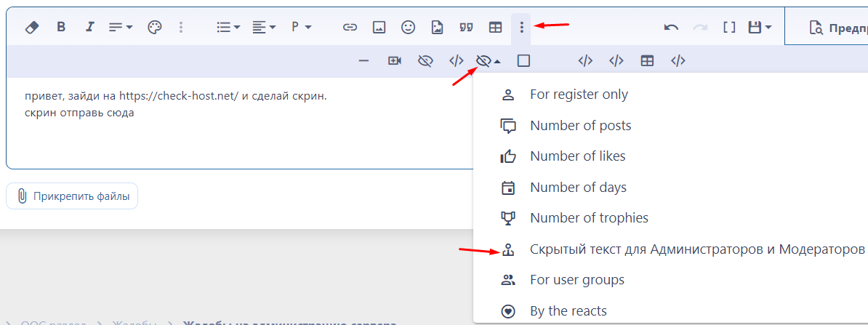The image size is (868, 325).
Task: Click the undo arrow icon
Action: pyautogui.click(x=671, y=28)
